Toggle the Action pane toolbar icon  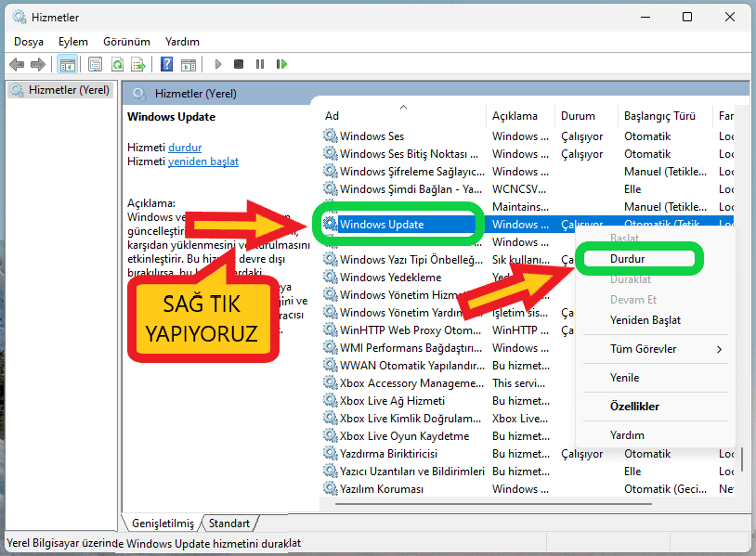pyautogui.click(x=189, y=64)
